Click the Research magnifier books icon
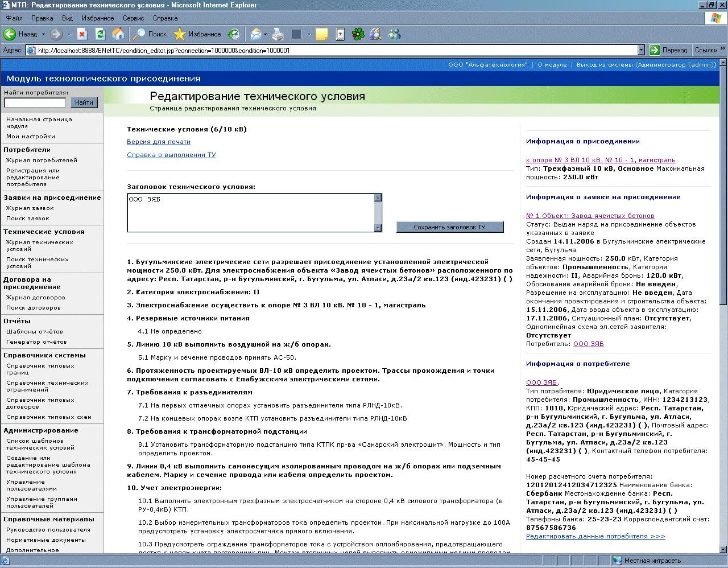728x568 pixels. pyautogui.click(x=375, y=34)
